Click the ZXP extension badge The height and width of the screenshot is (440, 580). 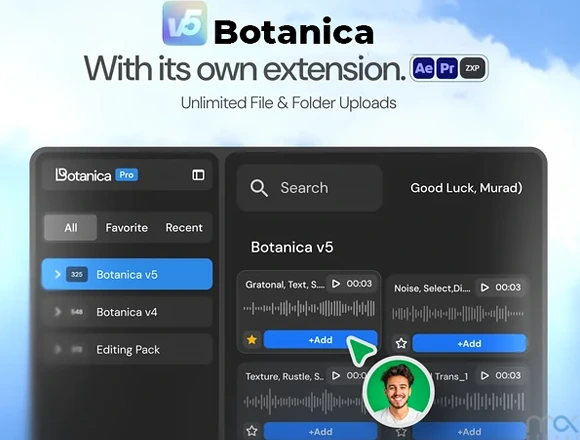472,68
